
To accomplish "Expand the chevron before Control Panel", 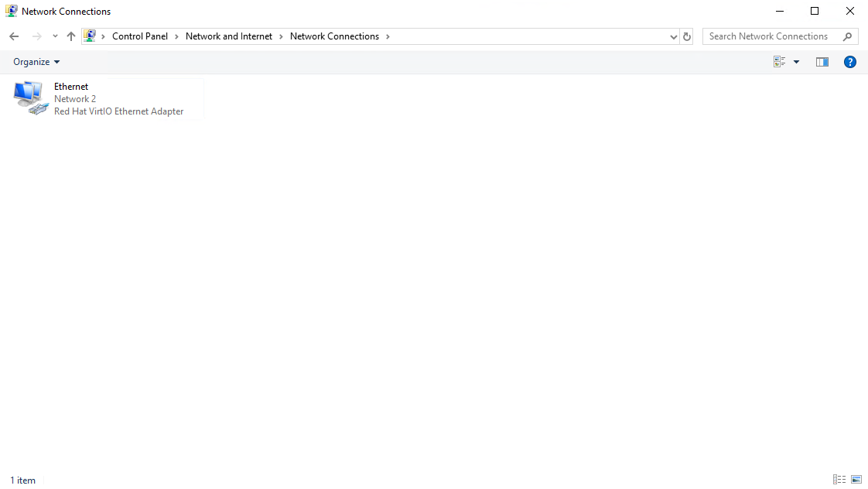I will tap(103, 36).
